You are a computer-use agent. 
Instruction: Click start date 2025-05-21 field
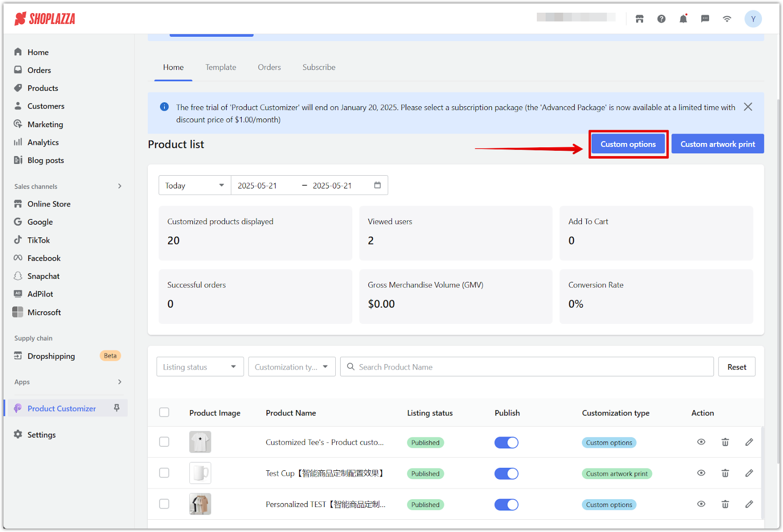pos(257,185)
